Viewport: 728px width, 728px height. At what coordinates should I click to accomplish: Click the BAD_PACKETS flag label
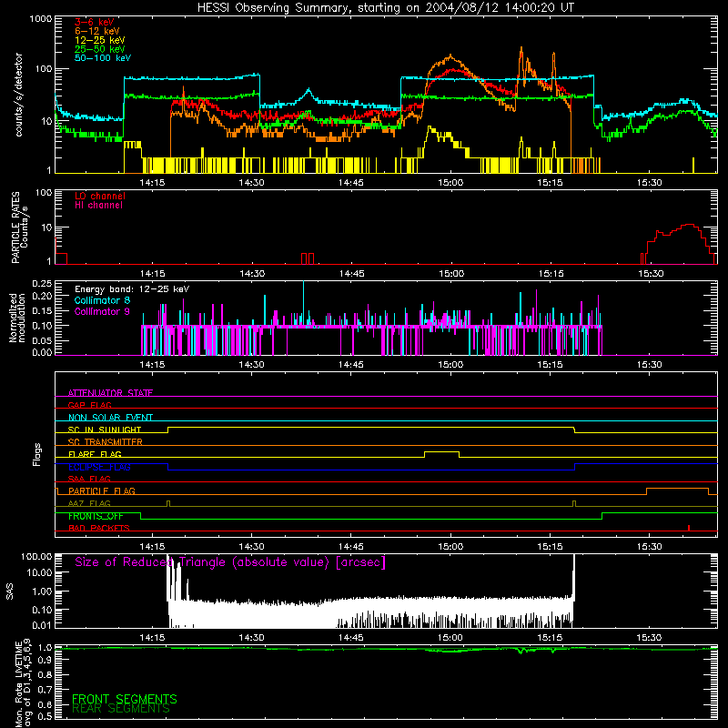[99, 528]
